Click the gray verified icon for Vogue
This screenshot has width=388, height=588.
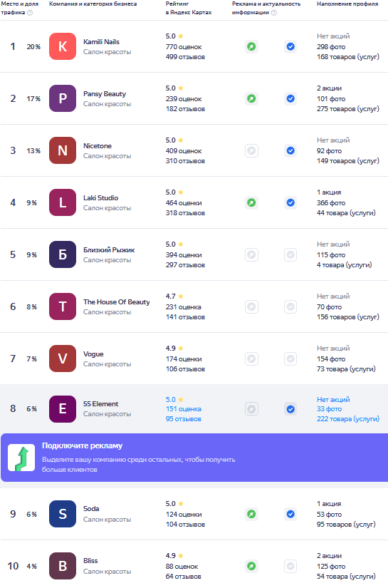coord(290,359)
